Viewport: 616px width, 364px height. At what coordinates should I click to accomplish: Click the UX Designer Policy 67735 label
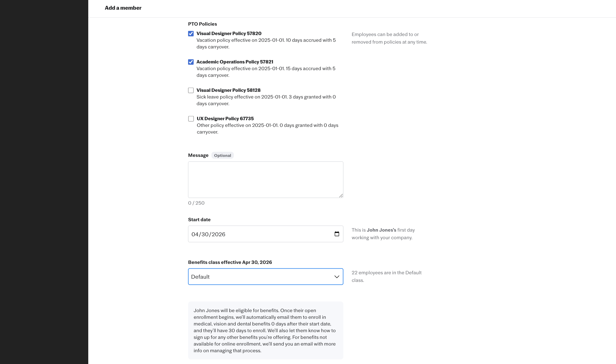click(225, 119)
